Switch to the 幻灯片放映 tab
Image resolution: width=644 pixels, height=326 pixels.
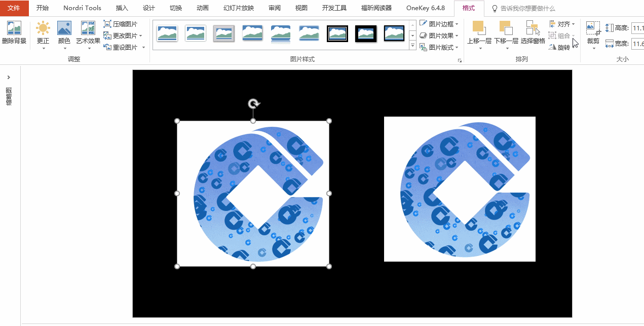(x=239, y=8)
